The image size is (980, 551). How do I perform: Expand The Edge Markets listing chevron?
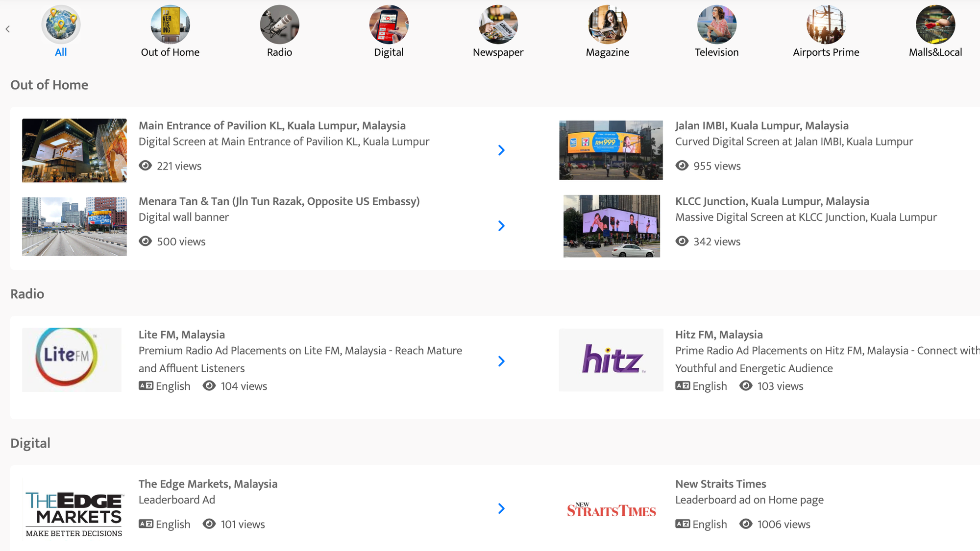point(501,508)
